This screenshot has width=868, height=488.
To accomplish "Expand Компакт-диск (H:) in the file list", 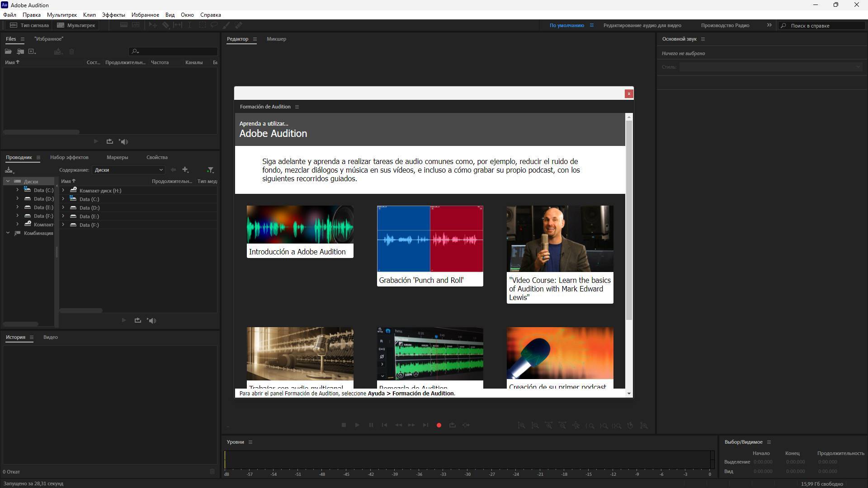I will point(63,190).
